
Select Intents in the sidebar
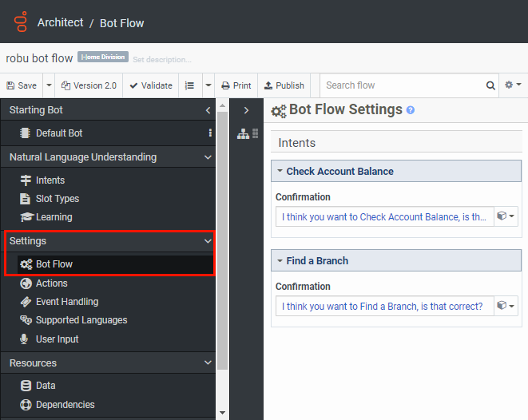click(50, 180)
